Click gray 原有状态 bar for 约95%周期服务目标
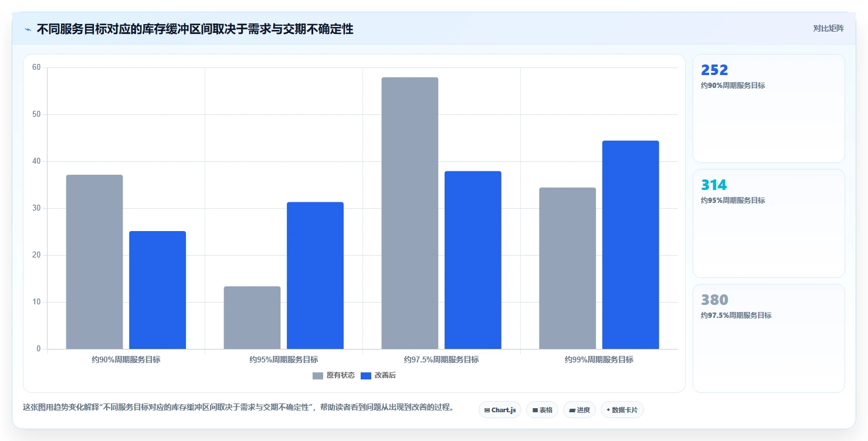The height and width of the screenshot is (441, 868). coord(252,318)
